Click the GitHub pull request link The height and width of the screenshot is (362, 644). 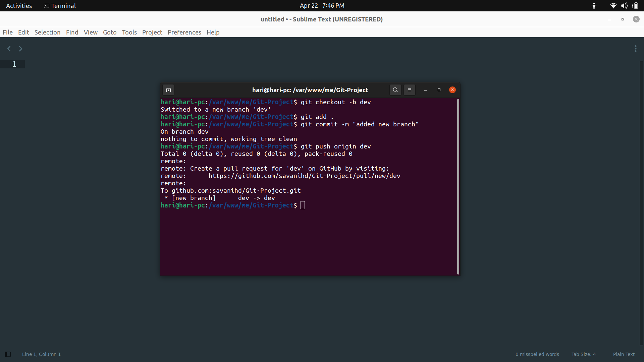(x=304, y=176)
